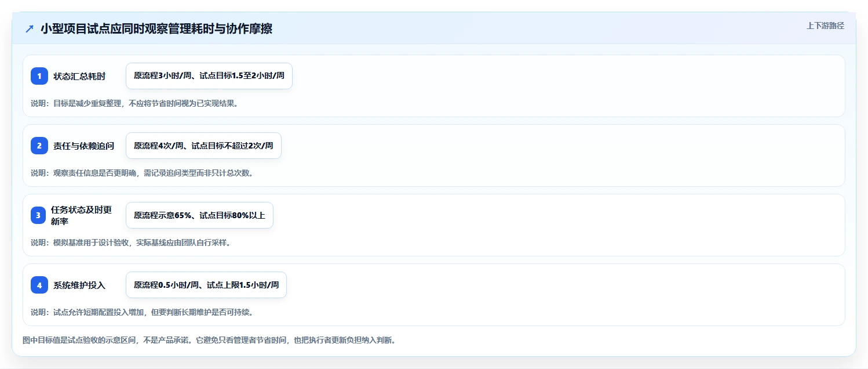Click the 系统维护投入 label
The height and width of the screenshot is (369, 868).
[79, 285]
